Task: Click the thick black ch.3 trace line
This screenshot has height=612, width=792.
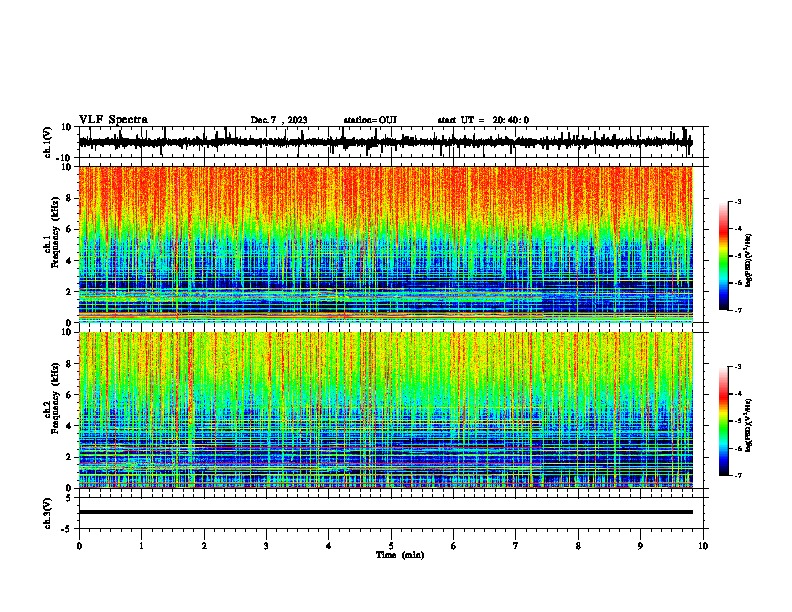Action: click(385, 512)
